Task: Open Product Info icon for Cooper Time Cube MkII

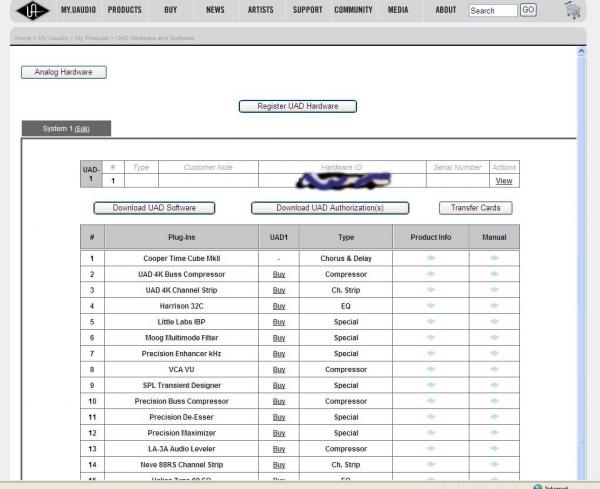Action: tap(431, 258)
